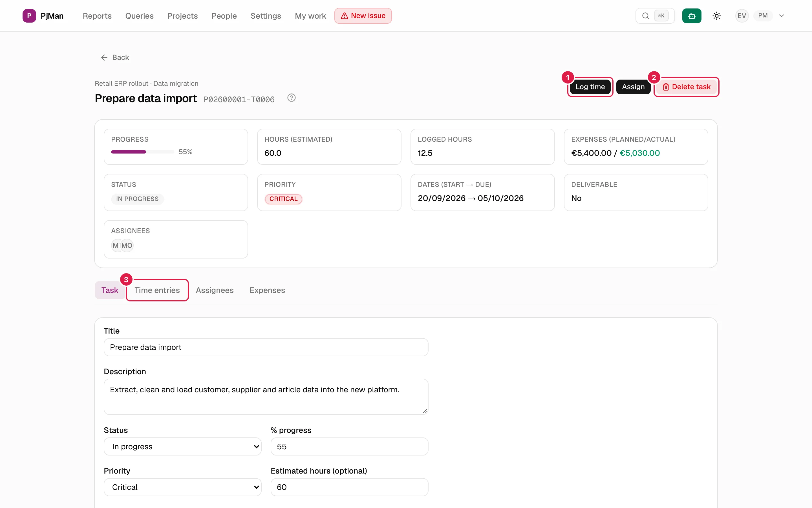Switch to the Expenses tab

pyautogui.click(x=267, y=290)
